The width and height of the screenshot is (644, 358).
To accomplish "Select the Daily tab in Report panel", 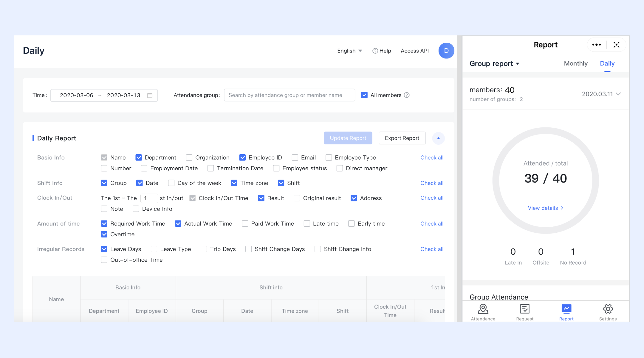I will click(607, 64).
